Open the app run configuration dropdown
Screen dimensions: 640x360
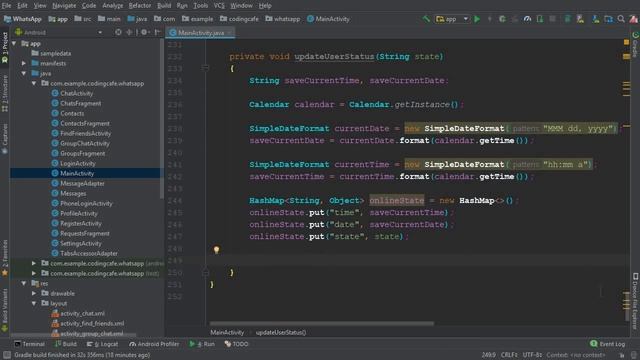pos(452,19)
